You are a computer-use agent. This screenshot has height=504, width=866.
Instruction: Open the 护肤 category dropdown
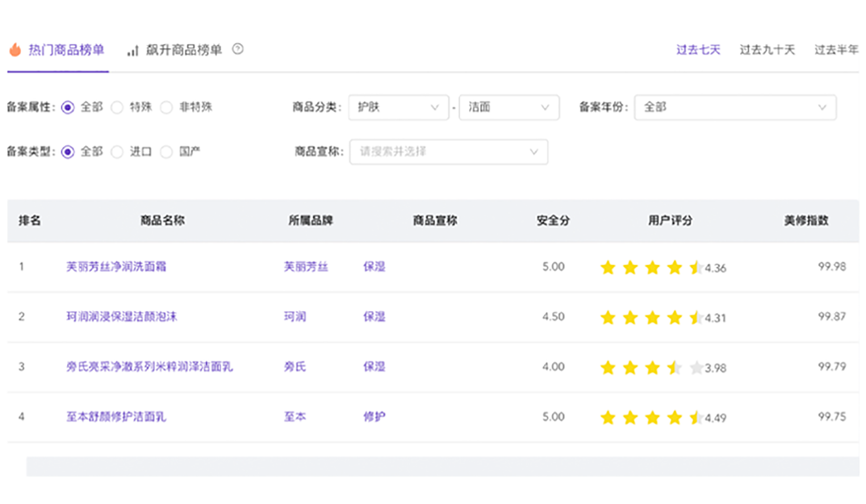point(398,107)
